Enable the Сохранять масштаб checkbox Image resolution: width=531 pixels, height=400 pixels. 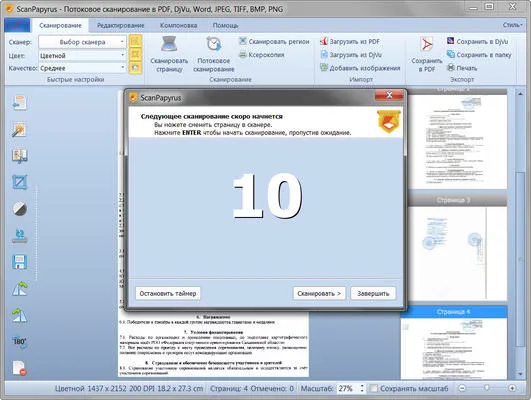click(374, 388)
